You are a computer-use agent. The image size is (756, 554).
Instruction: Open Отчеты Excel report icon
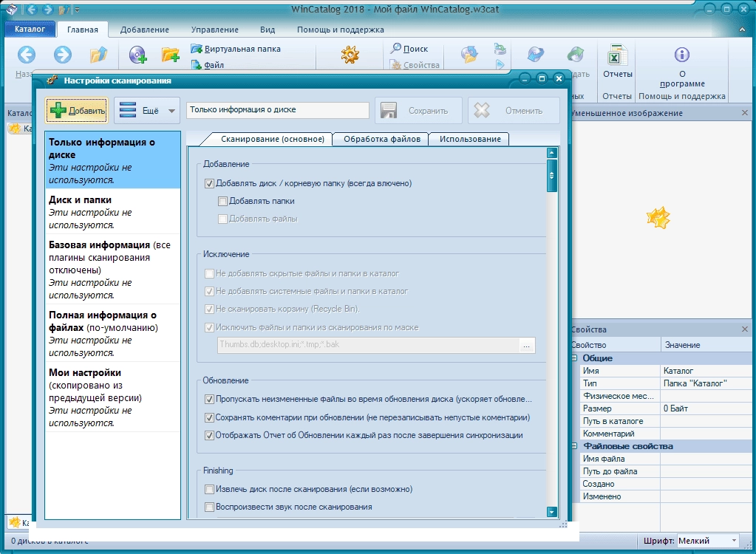(617, 55)
